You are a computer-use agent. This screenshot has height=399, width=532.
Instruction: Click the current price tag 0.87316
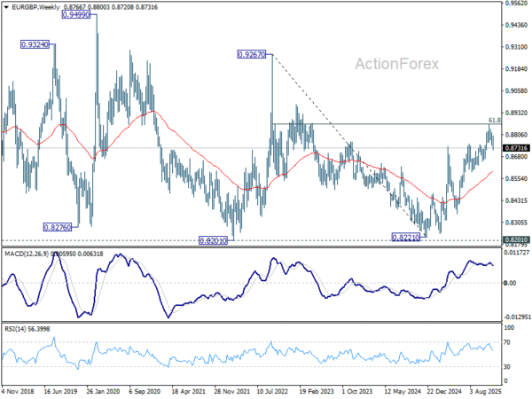(x=516, y=148)
